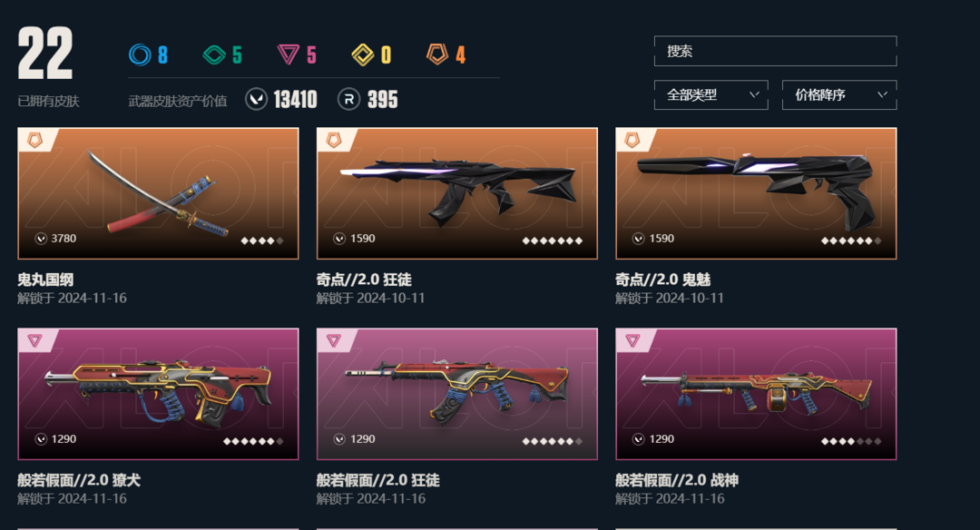Click the orange Exclusive tier icon

point(437,54)
